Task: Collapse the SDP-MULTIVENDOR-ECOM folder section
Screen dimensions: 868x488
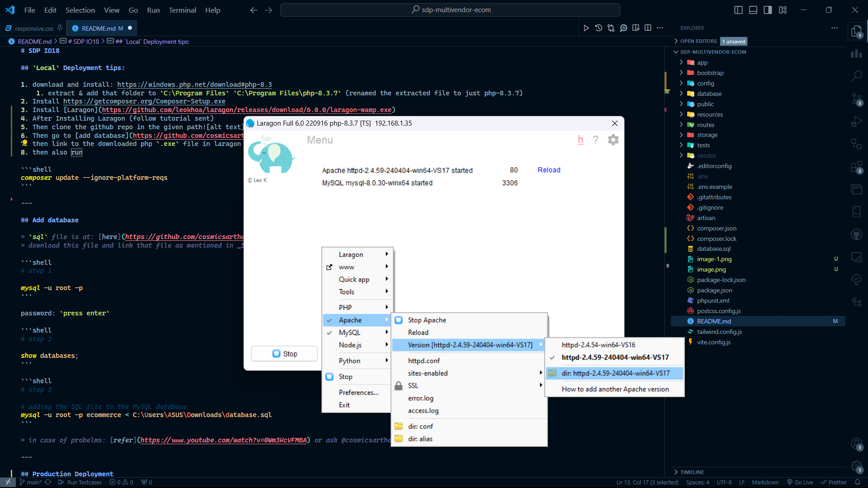Action: [x=713, y=52]
